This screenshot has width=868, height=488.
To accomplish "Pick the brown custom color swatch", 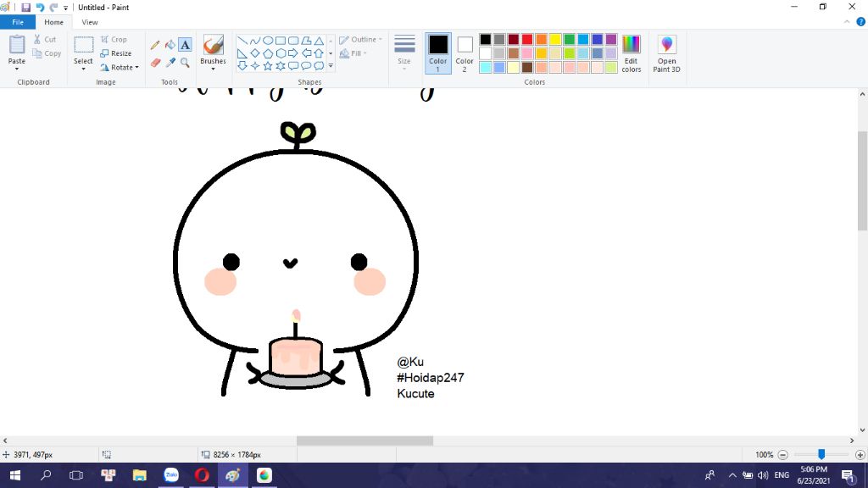I will pyautogui.click(x=527, y=68).
